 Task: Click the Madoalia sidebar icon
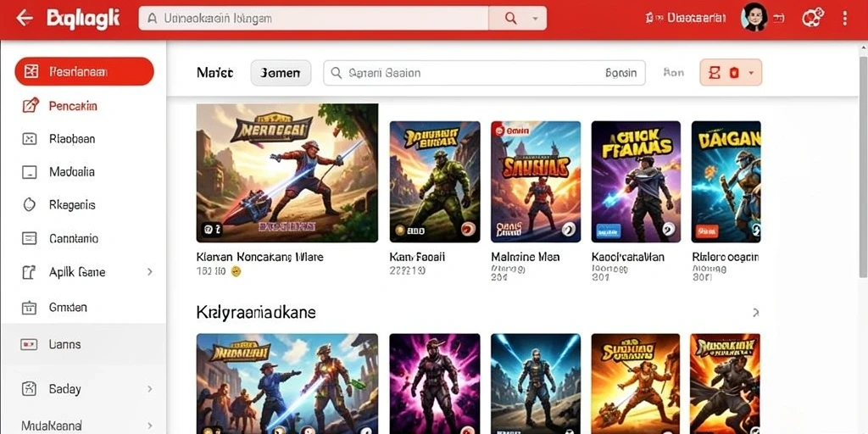coord(29,172)
